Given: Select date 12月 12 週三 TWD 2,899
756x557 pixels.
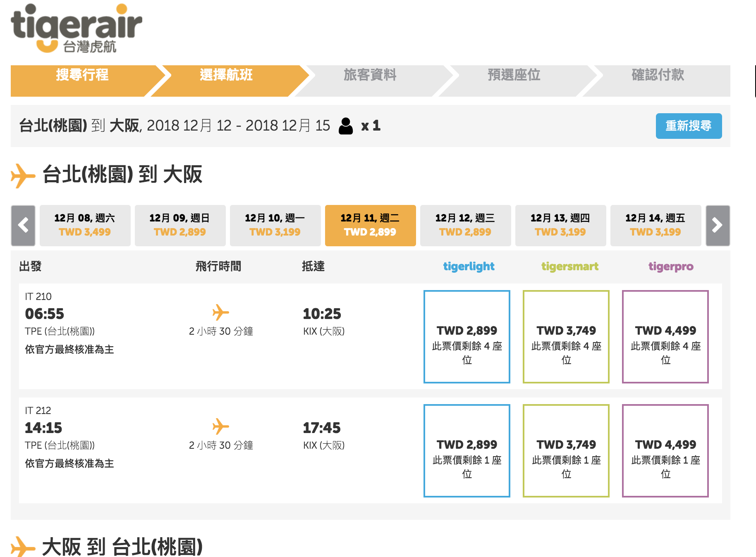Looking at the screenshot, I should tap(466, 226).
